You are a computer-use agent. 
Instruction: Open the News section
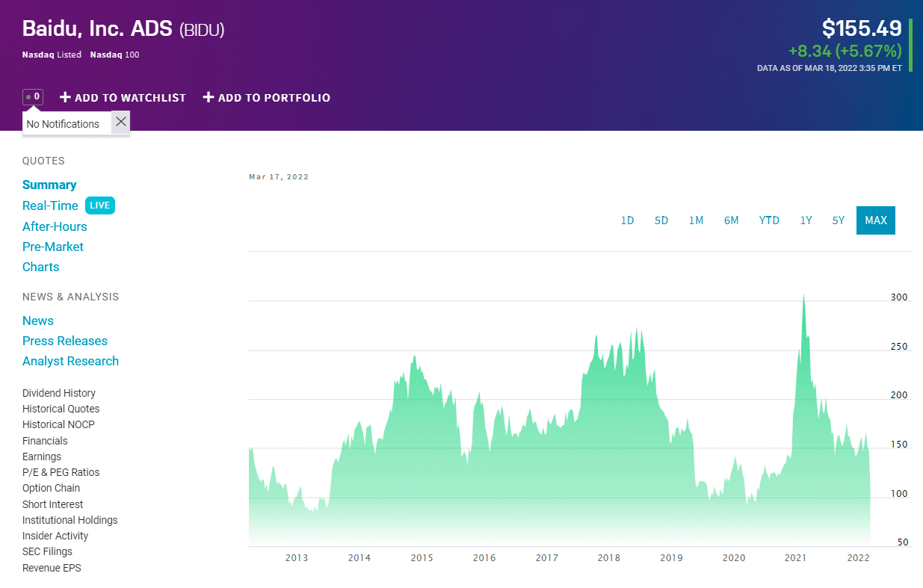tap(38, 321)
